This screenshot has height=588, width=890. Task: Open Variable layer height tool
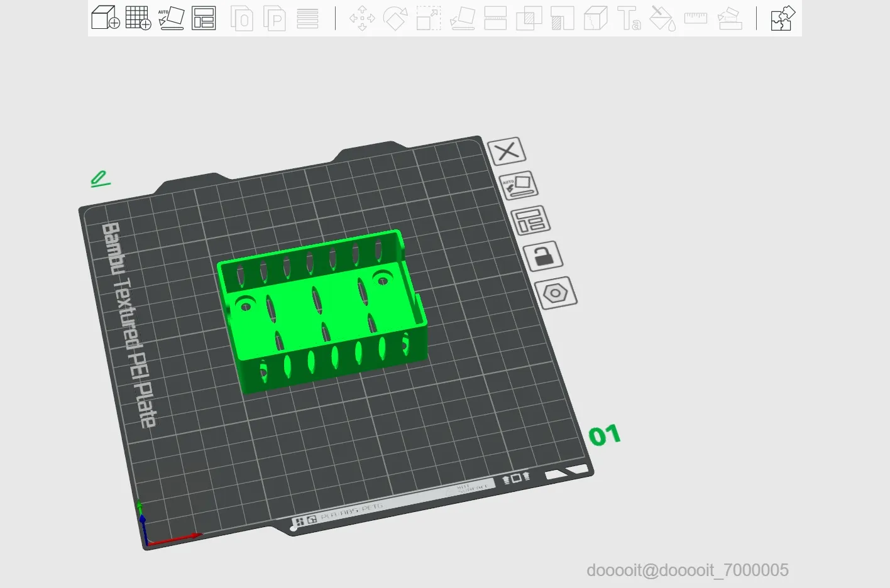click(x=307, y=18)
